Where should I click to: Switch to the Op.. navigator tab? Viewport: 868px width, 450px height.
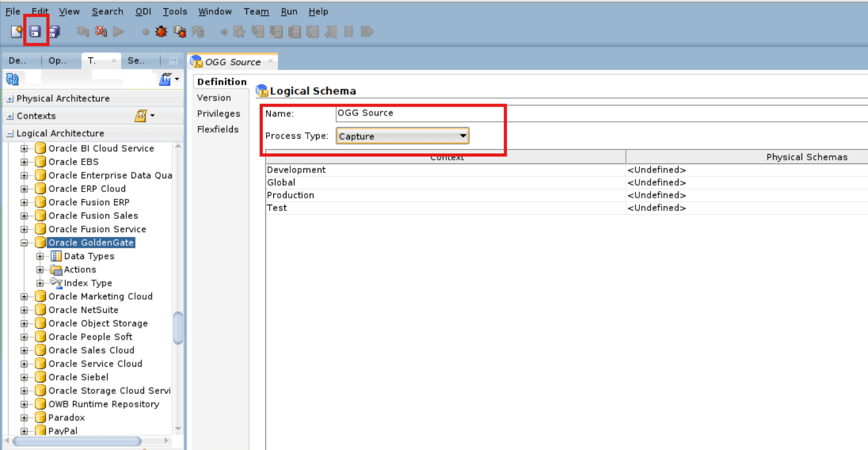click(x=58, y=61)
